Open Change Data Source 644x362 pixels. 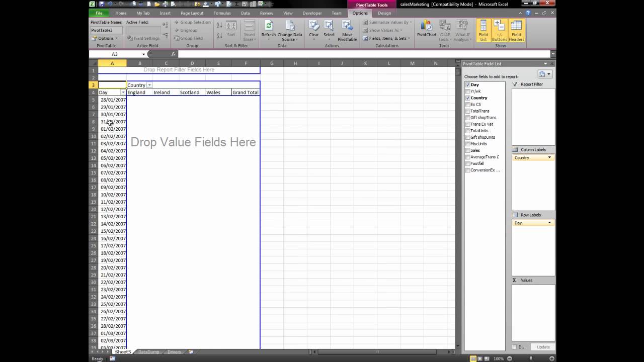(x=290, y=30)
